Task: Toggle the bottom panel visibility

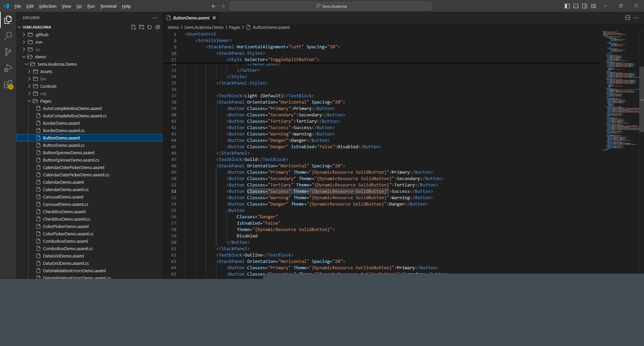Action: (576, 6)
